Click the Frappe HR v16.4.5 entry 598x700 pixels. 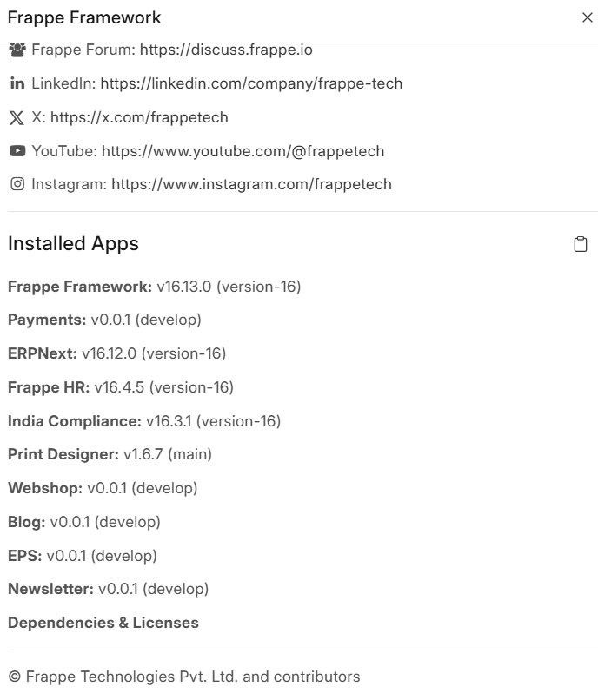point(120,387)
